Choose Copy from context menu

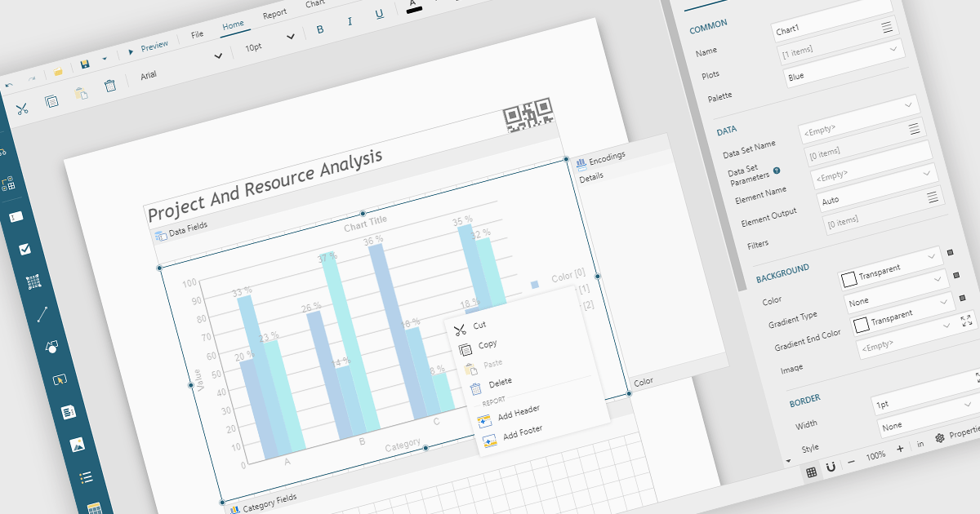(488, 344)
